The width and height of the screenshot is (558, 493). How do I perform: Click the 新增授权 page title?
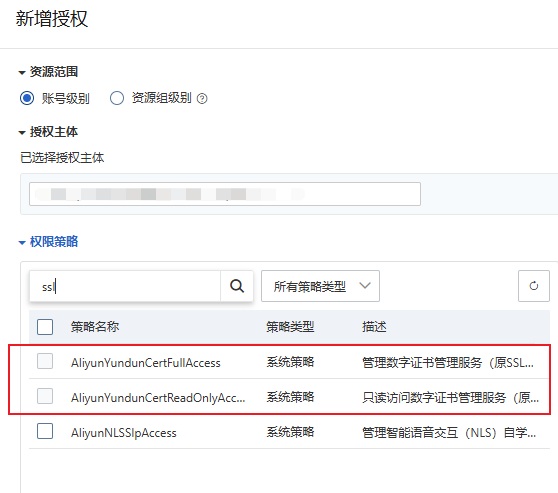(52, 19)
